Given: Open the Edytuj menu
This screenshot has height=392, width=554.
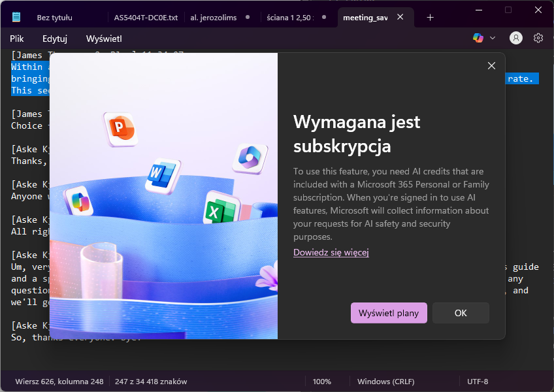Looking at the screenshot, I should (55, 39).
